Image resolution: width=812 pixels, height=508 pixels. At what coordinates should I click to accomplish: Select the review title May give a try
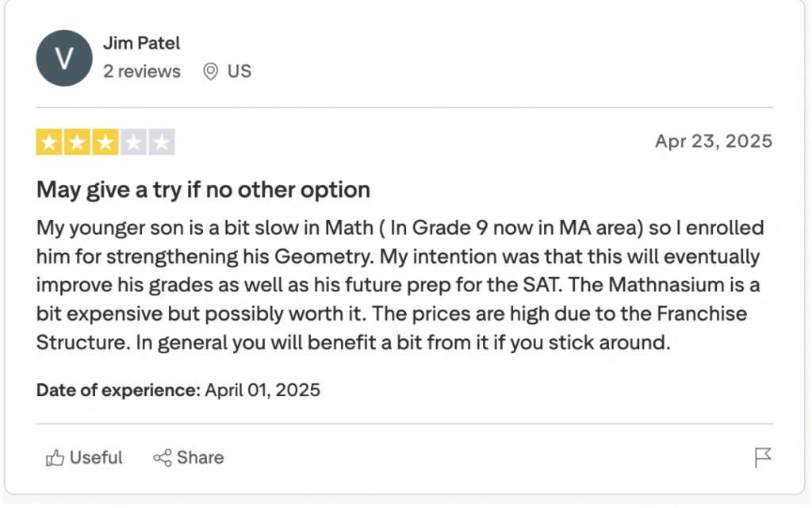click(202, 190)
